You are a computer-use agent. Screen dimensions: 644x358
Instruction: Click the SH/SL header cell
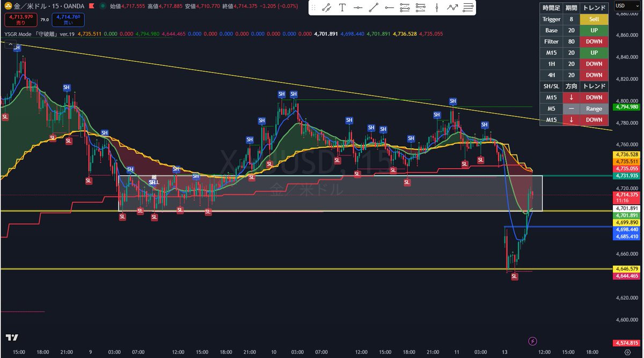[x=551, y=86]
